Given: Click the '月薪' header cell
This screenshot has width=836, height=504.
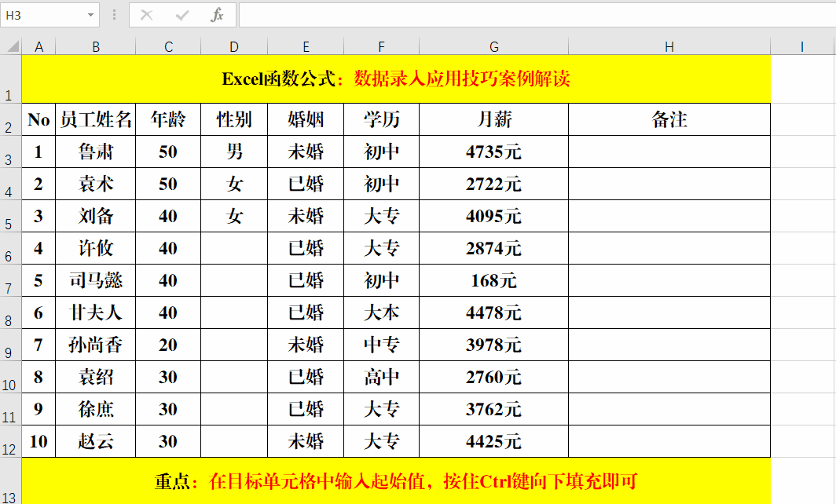Looking at the screenshot, I should pos(494,120).
